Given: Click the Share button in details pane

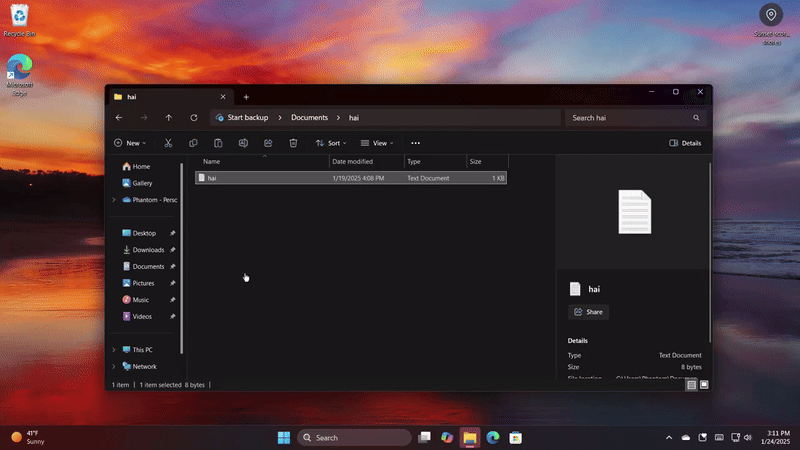Looking at the screenshot, I should (588, 312).
